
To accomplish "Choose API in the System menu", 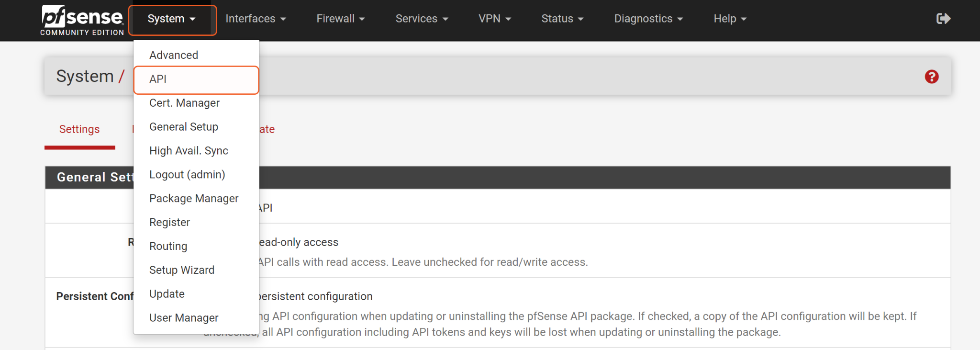I will [158, 79].
